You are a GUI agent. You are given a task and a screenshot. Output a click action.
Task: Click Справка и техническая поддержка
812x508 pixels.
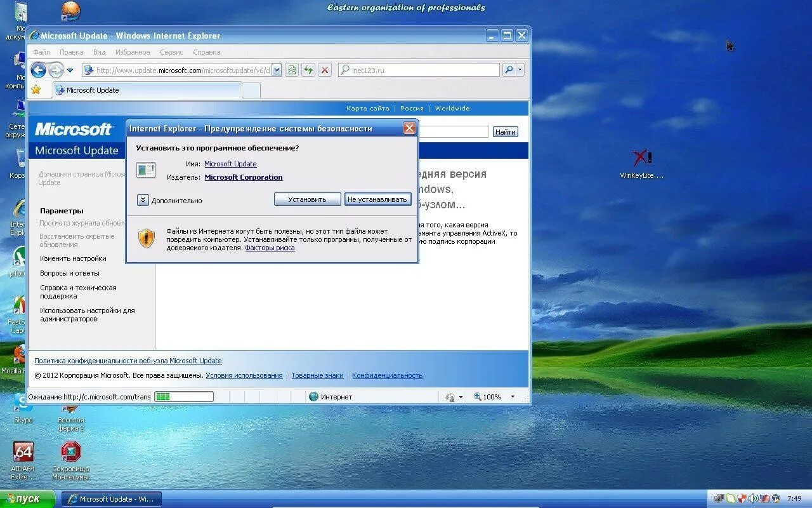(x=78, y=292)
